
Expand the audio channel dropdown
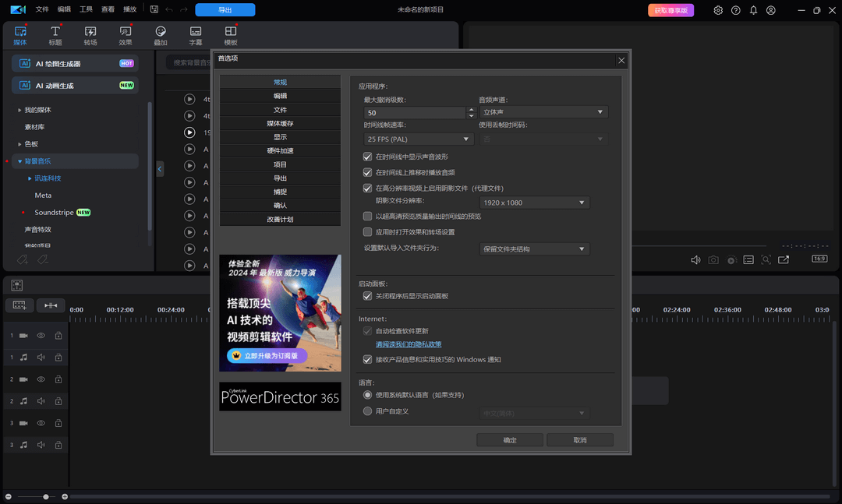click(543, 113)
